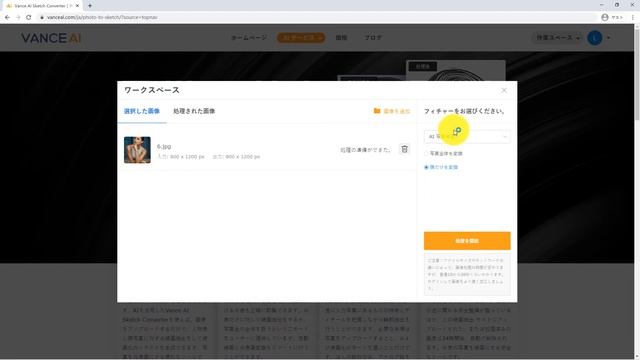This screenshot has height=360, width=640.
Task: Click the VANCE AI logo
Action: [x=51, y=38]
